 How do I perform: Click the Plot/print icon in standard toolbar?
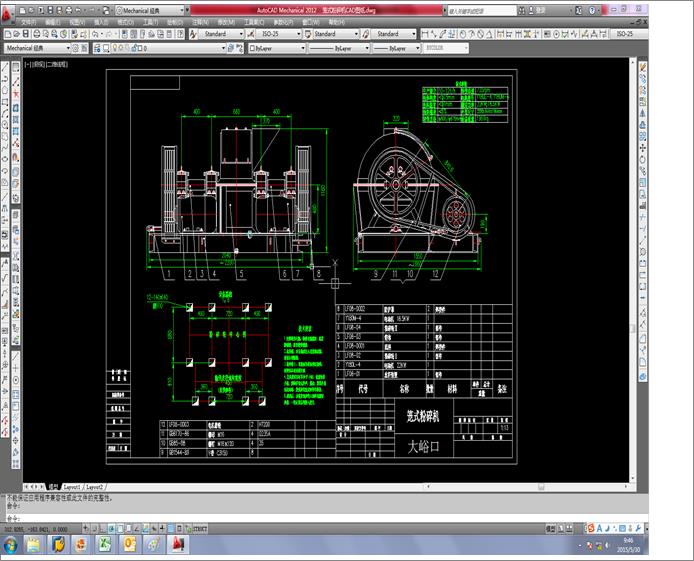click(37, 34)
